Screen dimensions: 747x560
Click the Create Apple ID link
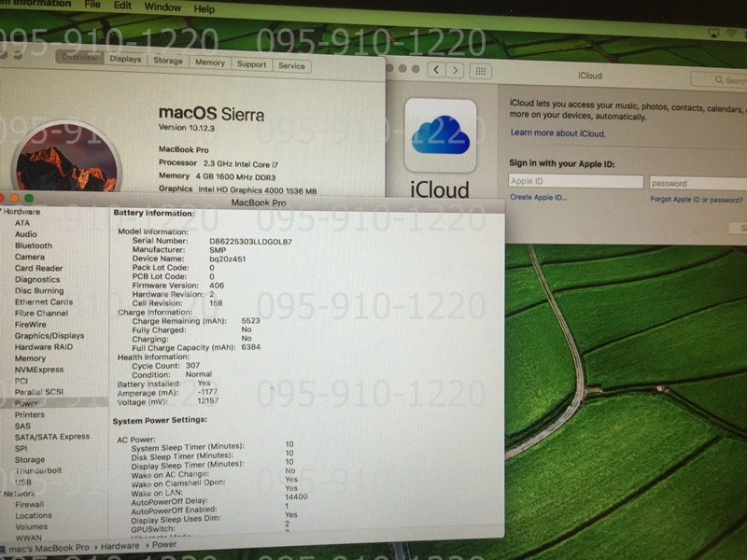coord(538,198)
